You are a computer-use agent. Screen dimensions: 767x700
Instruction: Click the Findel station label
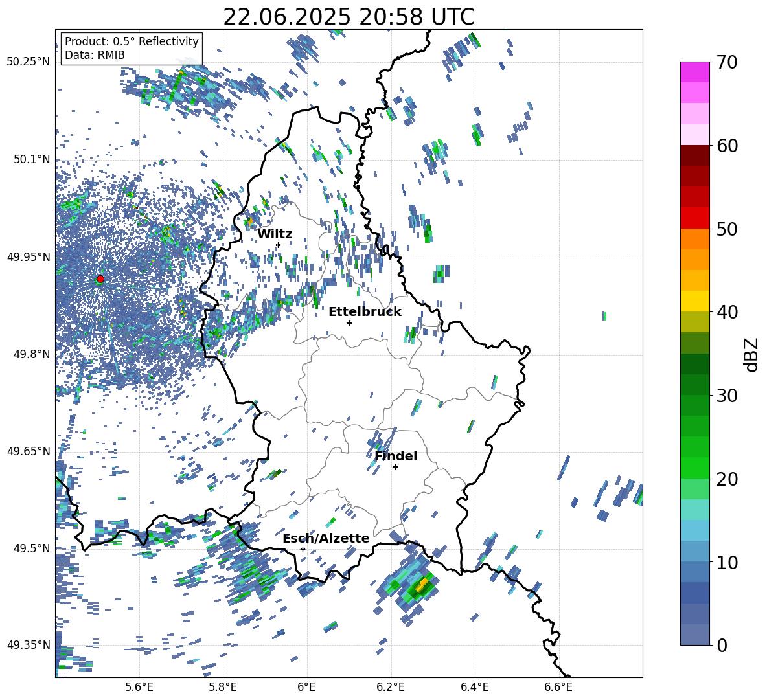click(x=396, y=456)
